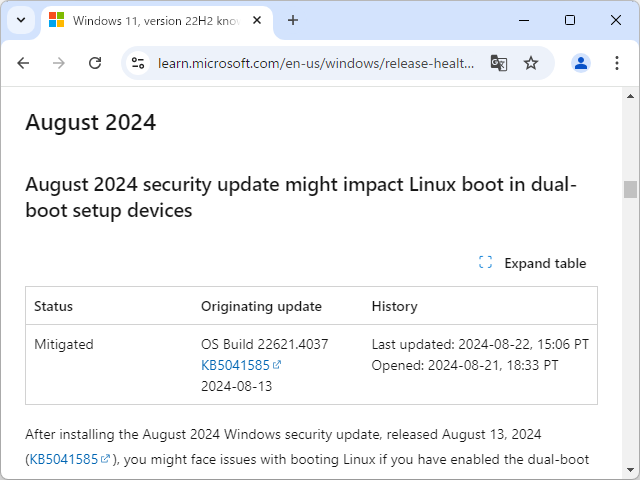
Task: Close the Windows 11 22H2 tab
Action: pos(259,20)
